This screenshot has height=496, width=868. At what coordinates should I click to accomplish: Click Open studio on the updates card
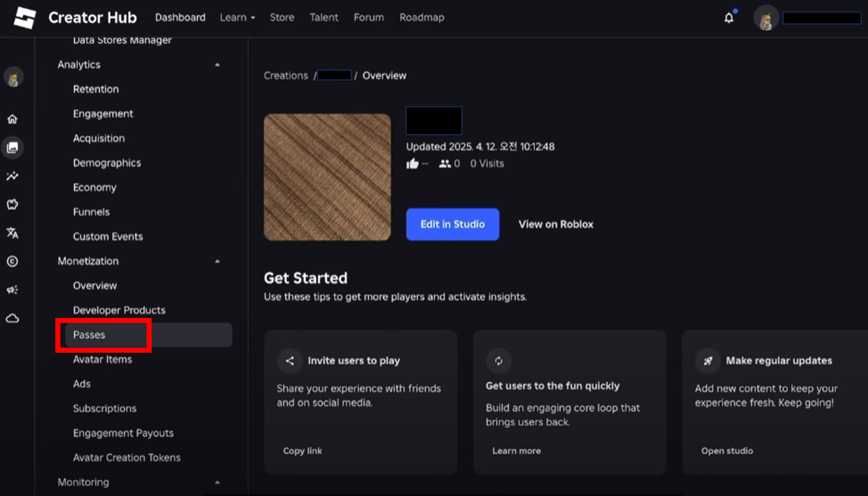[727, 451]
